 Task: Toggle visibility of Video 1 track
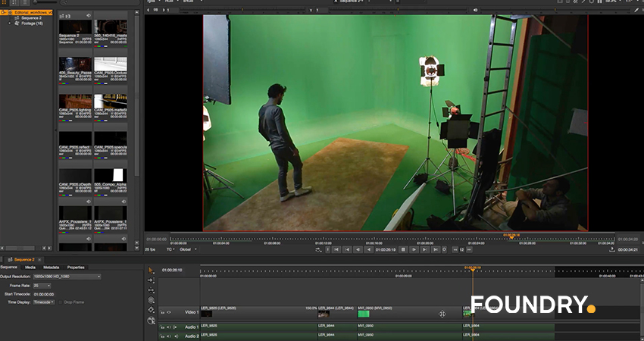pyautogui.click(x=169, y=312)
